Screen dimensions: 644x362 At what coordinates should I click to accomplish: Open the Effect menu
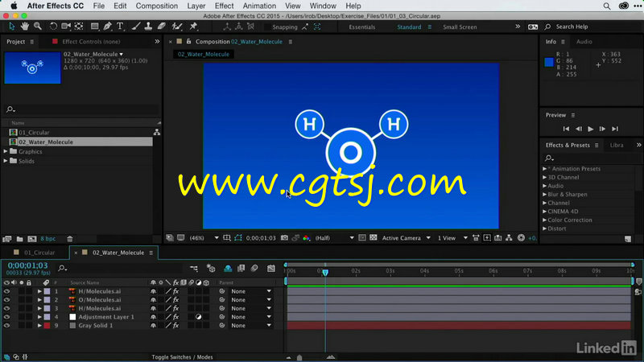224,6
